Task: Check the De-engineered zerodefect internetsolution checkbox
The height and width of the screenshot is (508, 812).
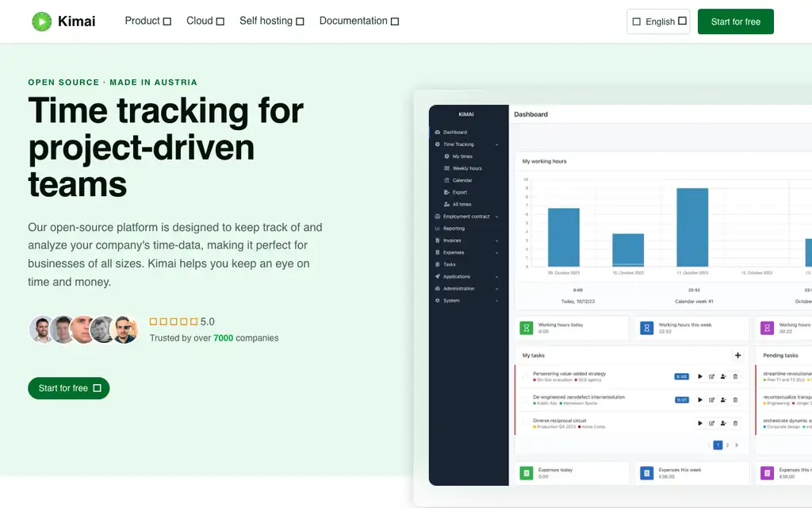Action: [x=525, y=400]
